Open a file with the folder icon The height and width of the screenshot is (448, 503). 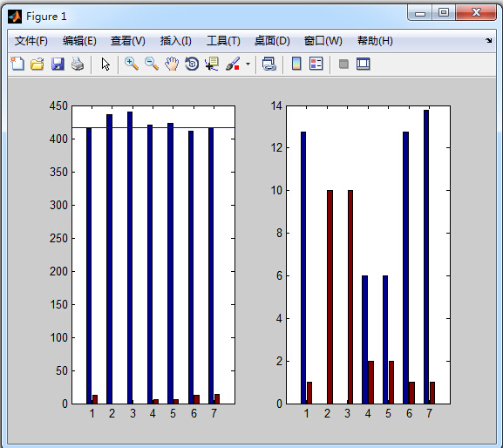[37, 64]
